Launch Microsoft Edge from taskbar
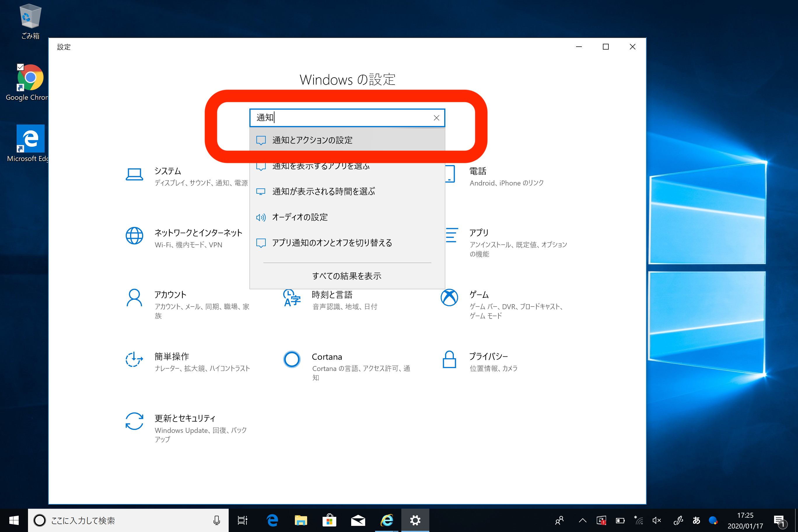 (x=272, y=520)
